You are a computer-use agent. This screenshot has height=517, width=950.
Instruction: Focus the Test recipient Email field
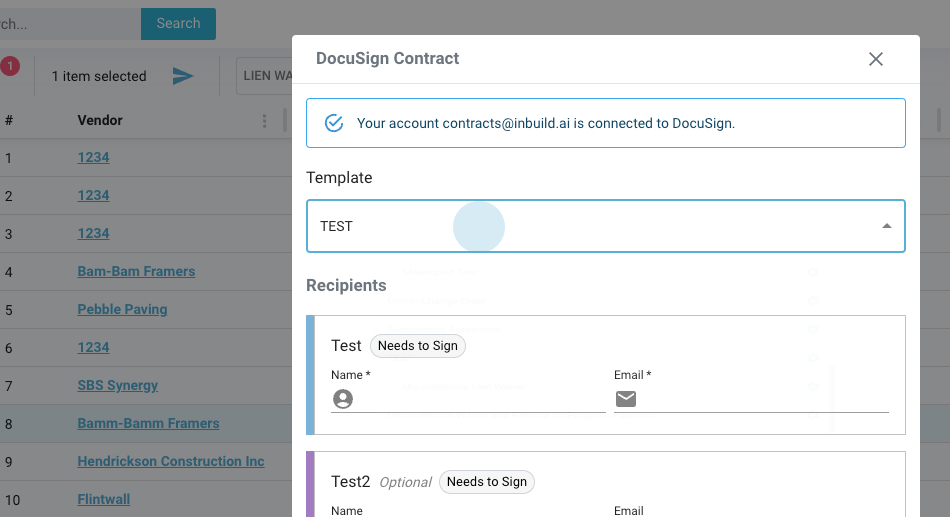[x=762, y=399]
